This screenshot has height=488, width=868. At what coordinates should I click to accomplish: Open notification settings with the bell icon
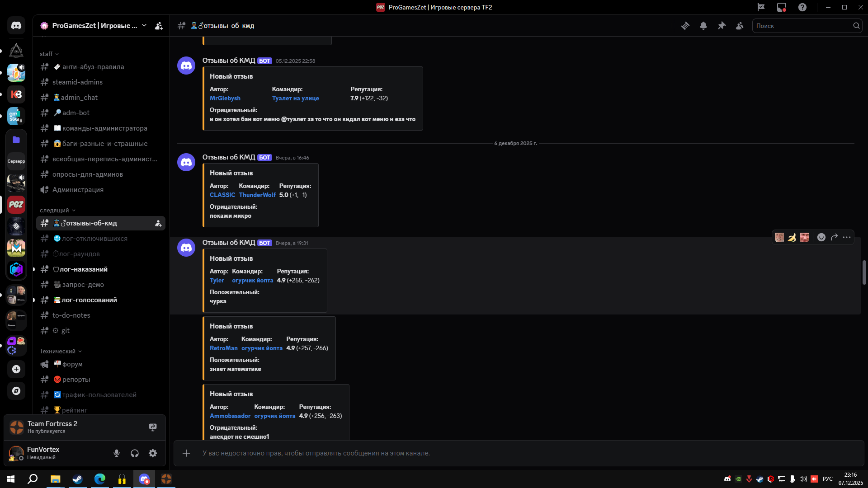click(703, 26)
